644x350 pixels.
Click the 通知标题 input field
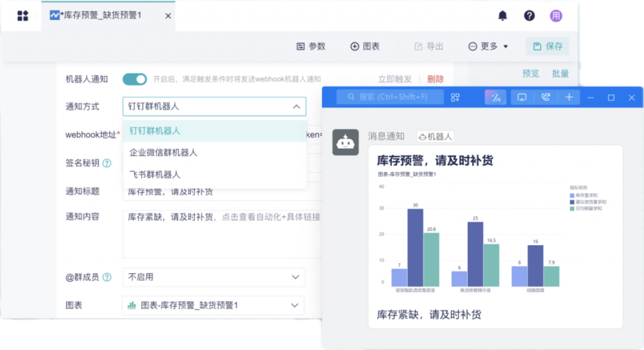222,192
